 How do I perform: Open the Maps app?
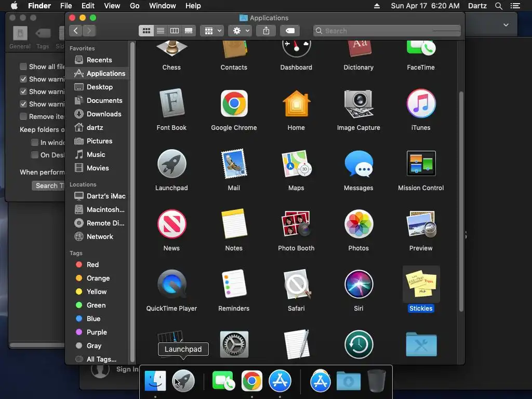(296, 164)
